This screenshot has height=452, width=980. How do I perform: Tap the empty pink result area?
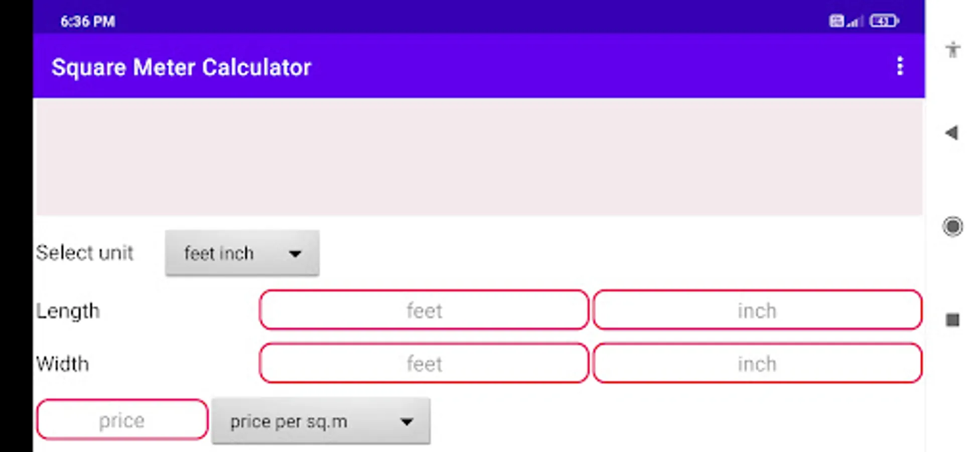pos(479,157)
